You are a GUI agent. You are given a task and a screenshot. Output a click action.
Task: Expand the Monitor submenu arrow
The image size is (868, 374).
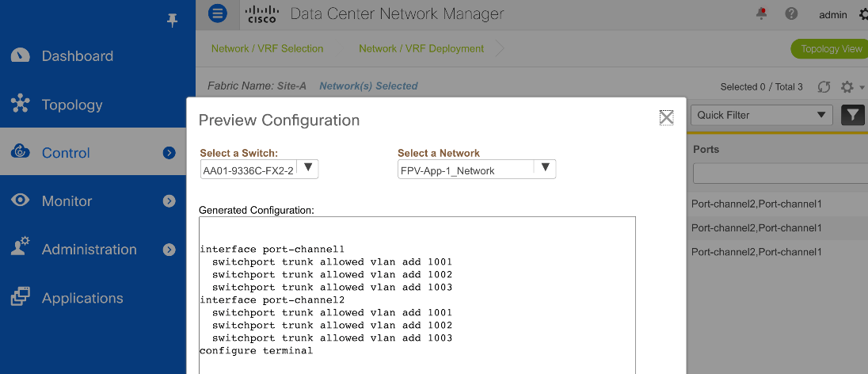pyautogui.click(x=169, y=201)
